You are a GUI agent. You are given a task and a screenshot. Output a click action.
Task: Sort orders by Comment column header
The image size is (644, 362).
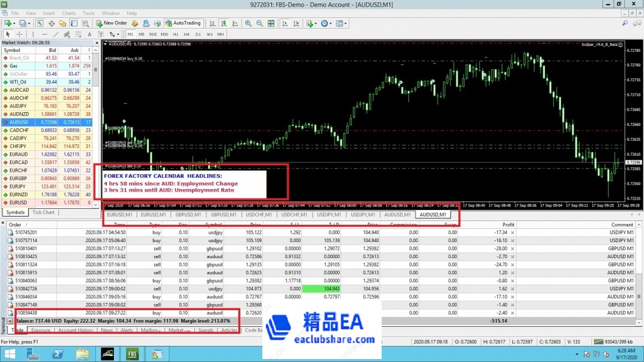(x=622, y=225)
